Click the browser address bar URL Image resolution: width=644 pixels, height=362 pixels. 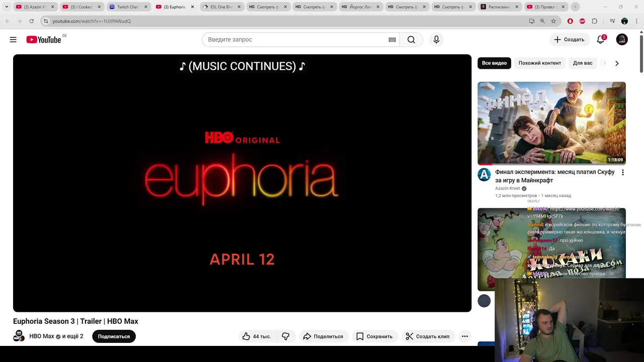[92, 21]
